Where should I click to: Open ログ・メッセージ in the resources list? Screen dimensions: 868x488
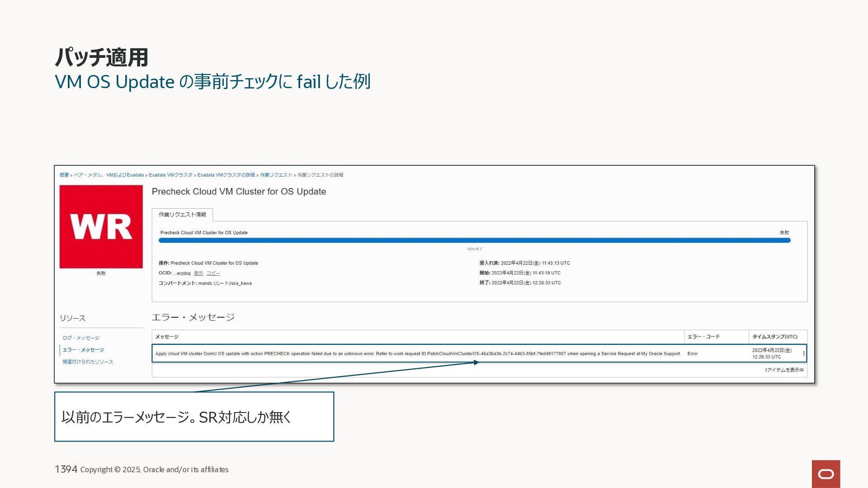(81, 338)
